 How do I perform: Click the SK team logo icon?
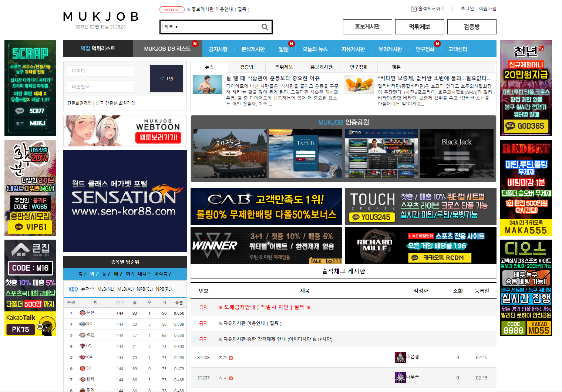click(x=83, y=368)
